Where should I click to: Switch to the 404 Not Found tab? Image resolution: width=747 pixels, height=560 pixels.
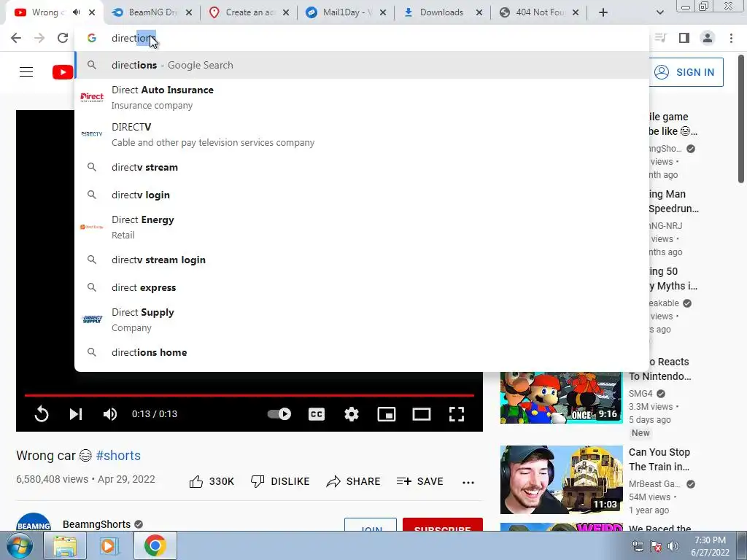539,12
